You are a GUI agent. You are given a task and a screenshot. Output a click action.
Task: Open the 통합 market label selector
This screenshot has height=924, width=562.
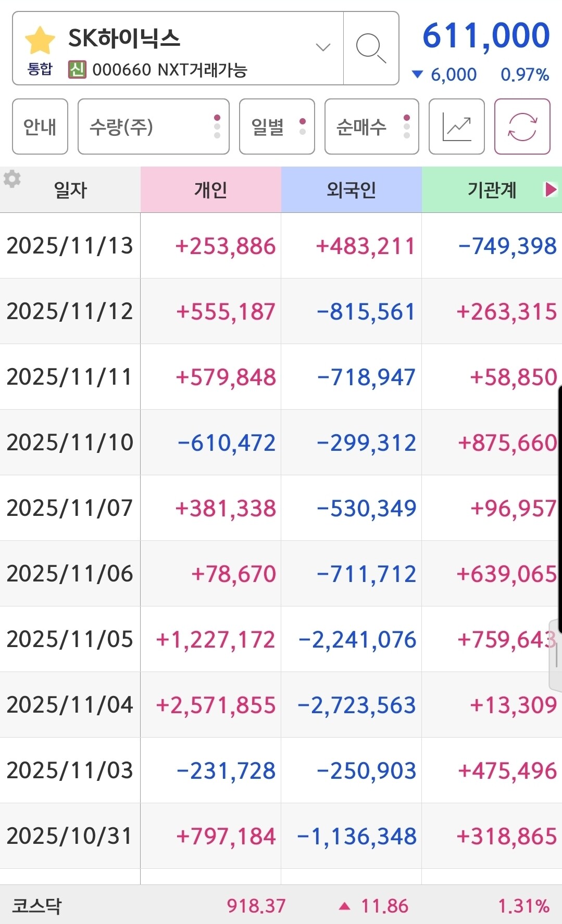[40, 69]
